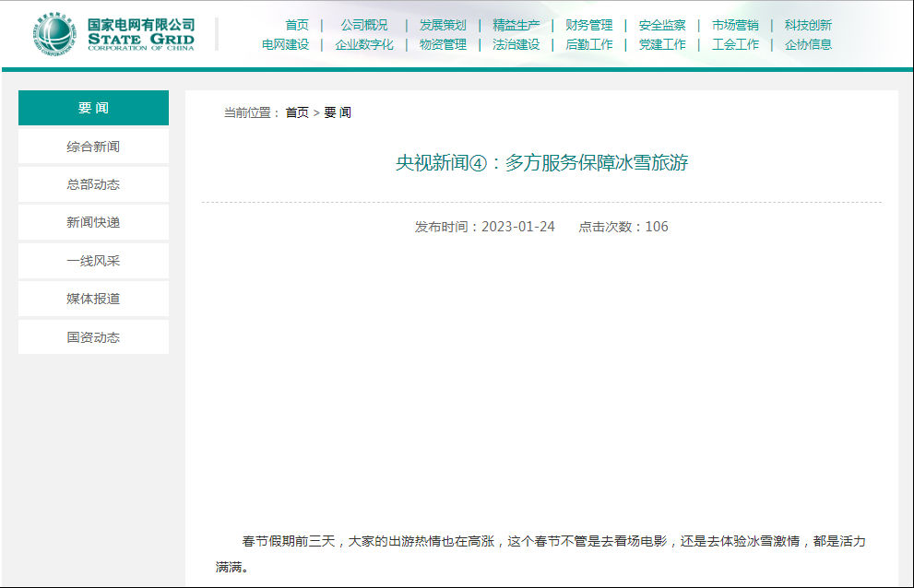
Task: Open the 首页 navigation menu item
Action: coord(297,25)
